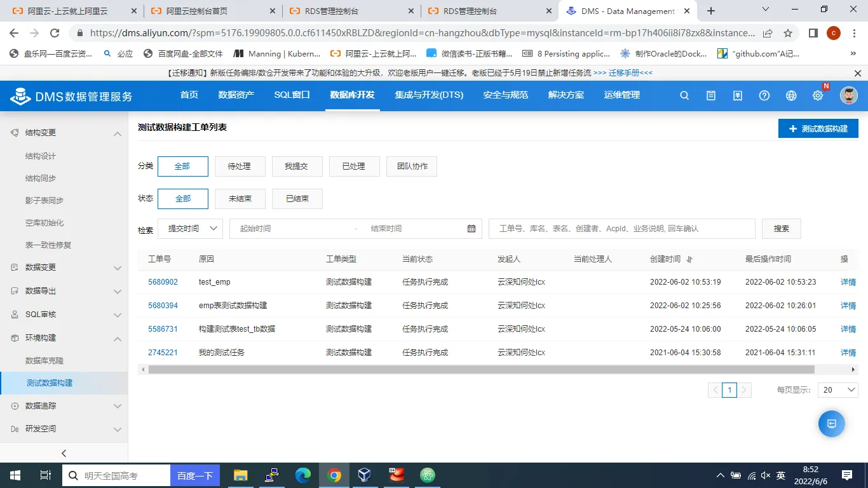
Task: Open the SQL窗口 top navigation item
Action: tap(292, 95)
